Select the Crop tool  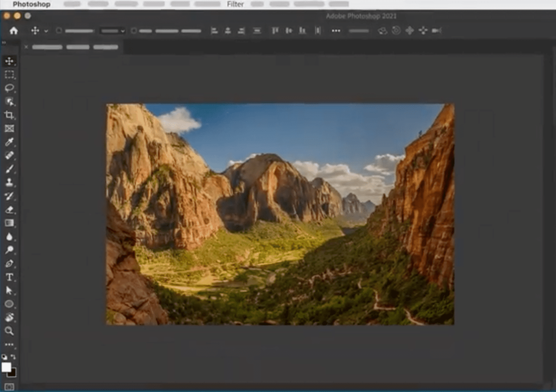(9, 115)
